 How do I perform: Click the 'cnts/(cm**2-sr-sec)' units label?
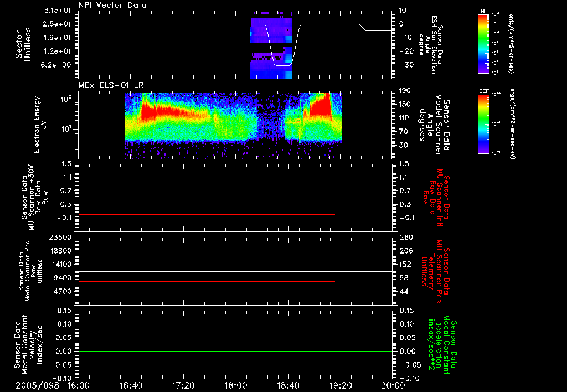click(511, 43)
